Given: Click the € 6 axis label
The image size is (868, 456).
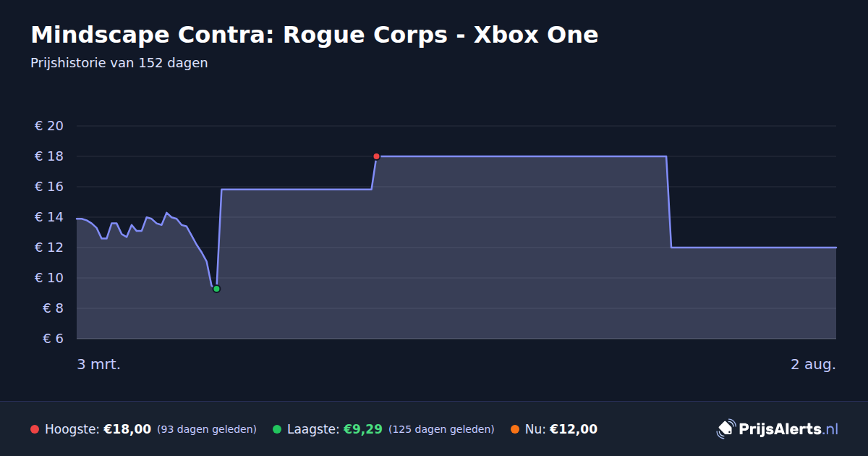Looking at the screenshot, I should (x=54, y=339).
